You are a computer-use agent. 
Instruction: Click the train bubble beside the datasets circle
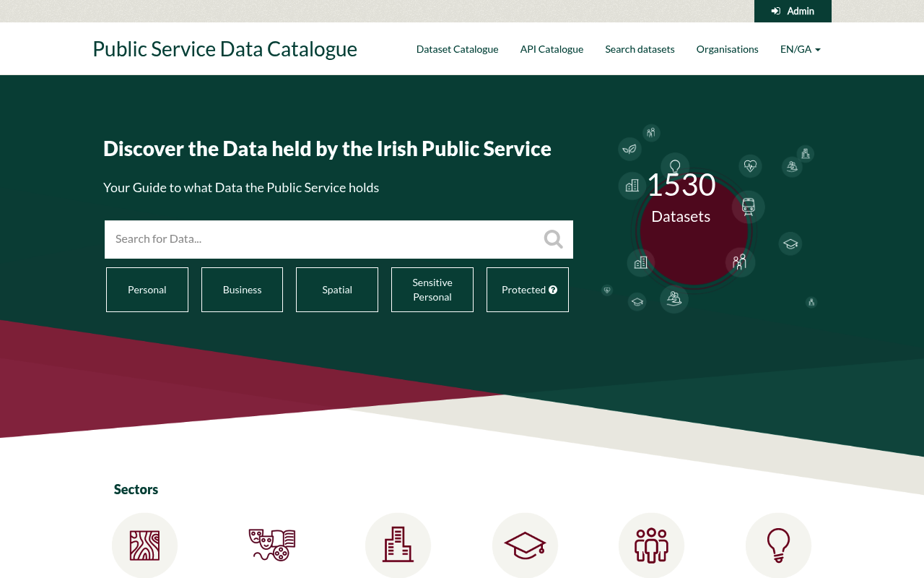coord(748,207)
